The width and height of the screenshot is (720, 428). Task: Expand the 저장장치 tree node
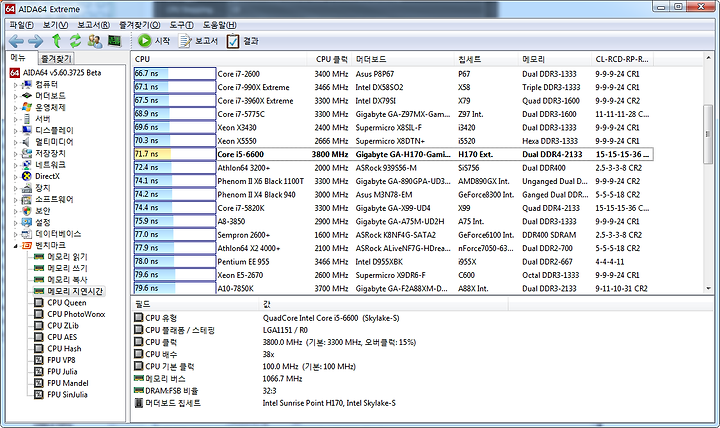point(15,154)
